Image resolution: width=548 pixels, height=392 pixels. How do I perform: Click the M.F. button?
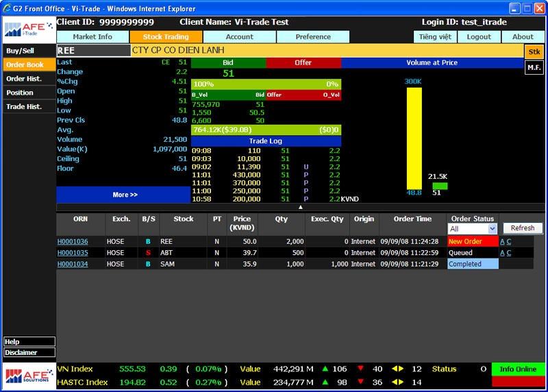(x=534, y=67)
